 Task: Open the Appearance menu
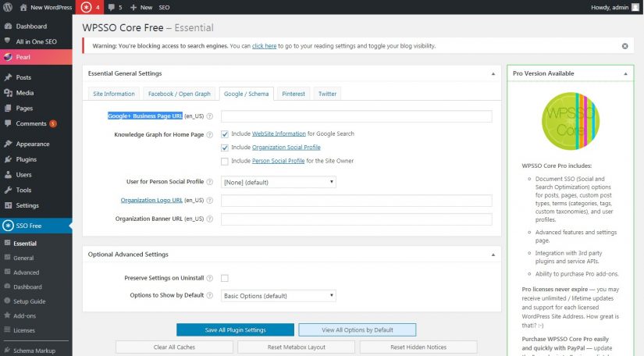click(x=36, y=144)
